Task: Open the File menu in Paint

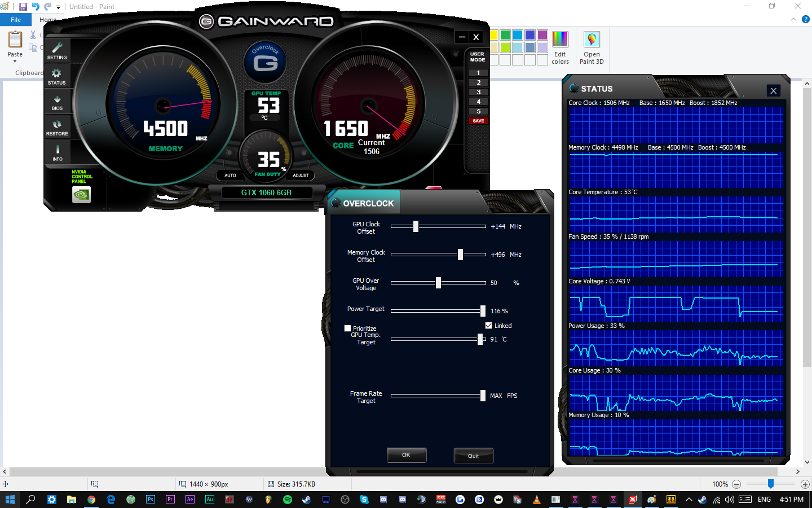Action: pos(16,20)
